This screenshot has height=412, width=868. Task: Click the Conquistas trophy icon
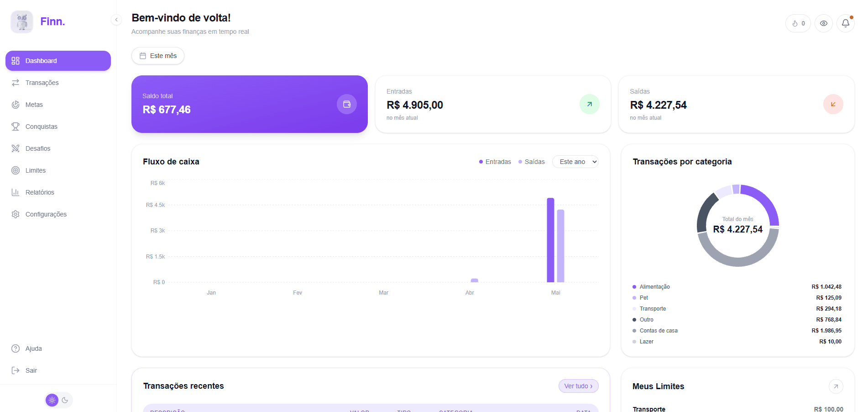(x=16, y=127)
